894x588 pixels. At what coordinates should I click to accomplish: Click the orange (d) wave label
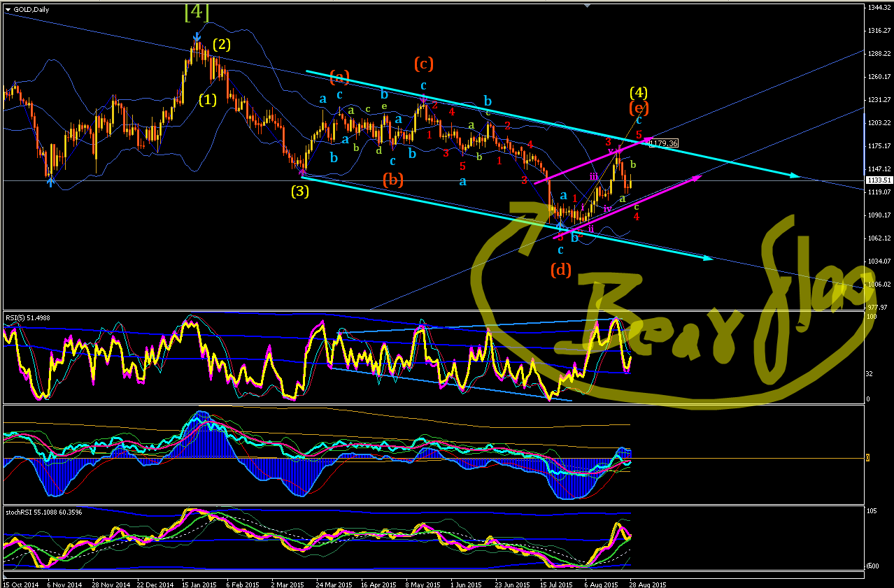560,268
